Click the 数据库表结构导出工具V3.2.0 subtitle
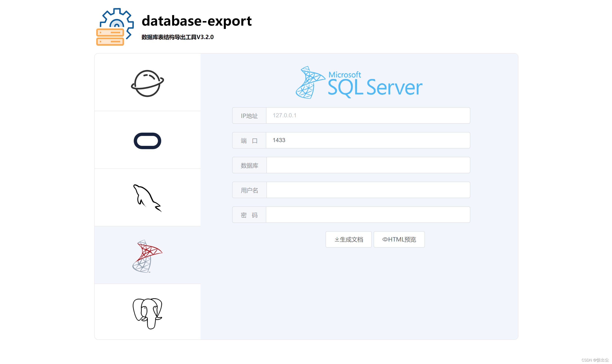Viewport: 612px width, 364px height. point(177,37)
